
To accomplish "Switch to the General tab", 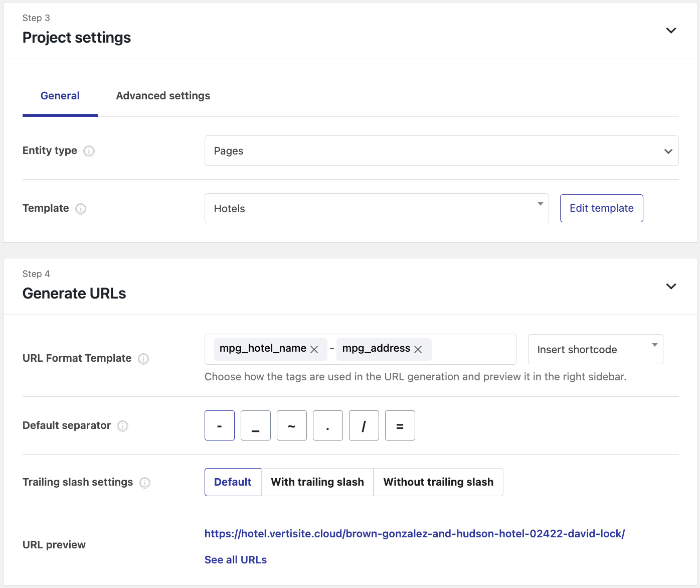I will [x=60, y=96].
